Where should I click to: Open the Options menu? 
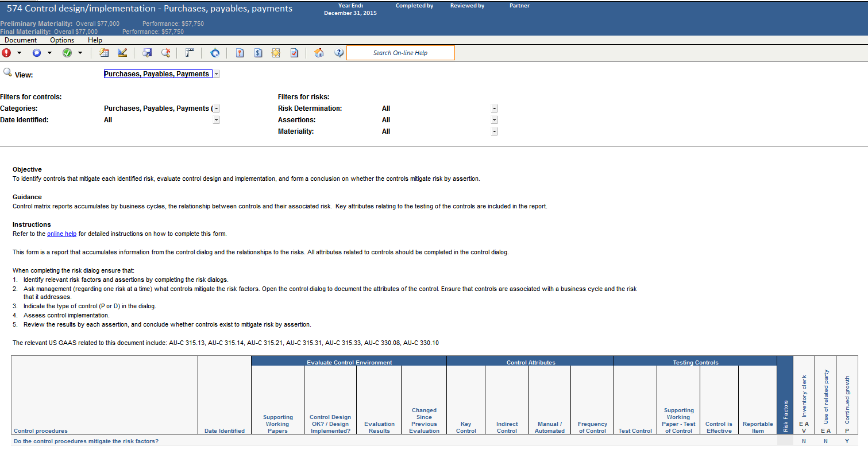pos(61,40)
